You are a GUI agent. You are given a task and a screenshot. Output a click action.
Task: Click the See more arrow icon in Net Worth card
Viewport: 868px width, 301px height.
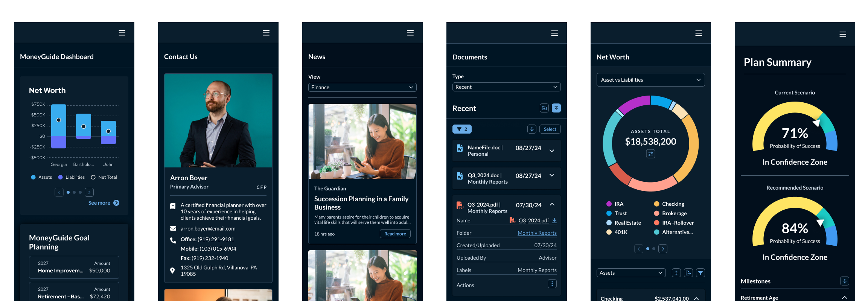pos(116,203)
